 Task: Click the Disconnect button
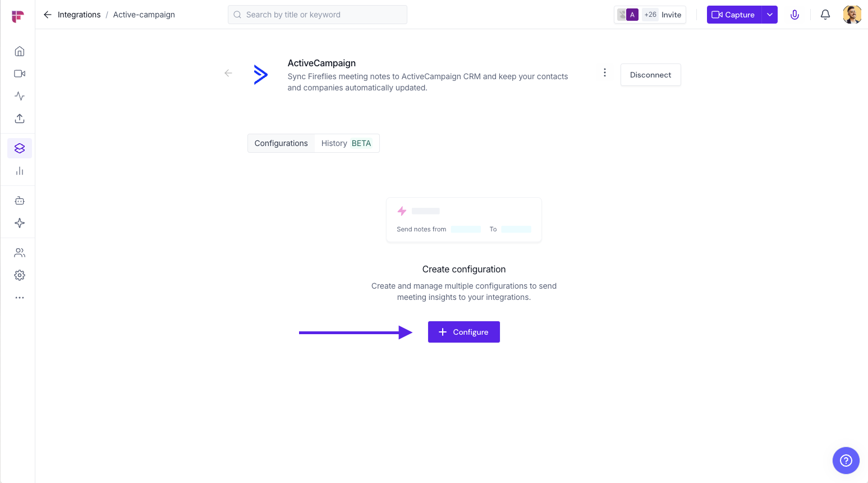(650, 75)
